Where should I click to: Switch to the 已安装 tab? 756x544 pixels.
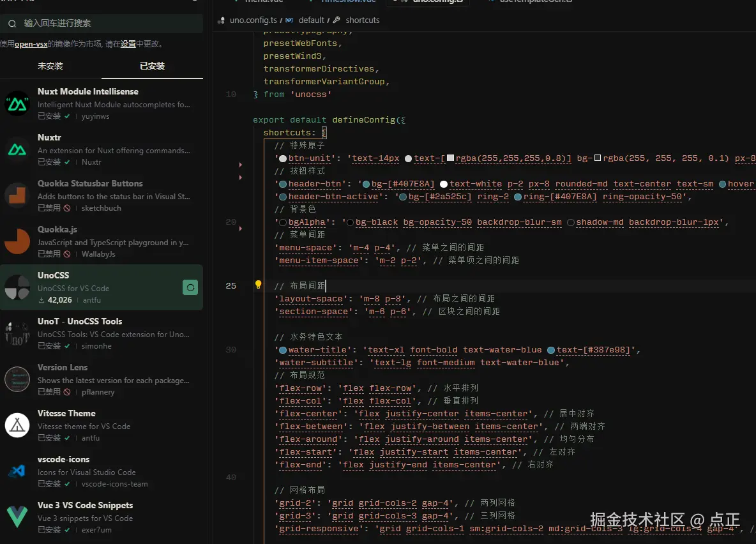(x=152, y=66)
